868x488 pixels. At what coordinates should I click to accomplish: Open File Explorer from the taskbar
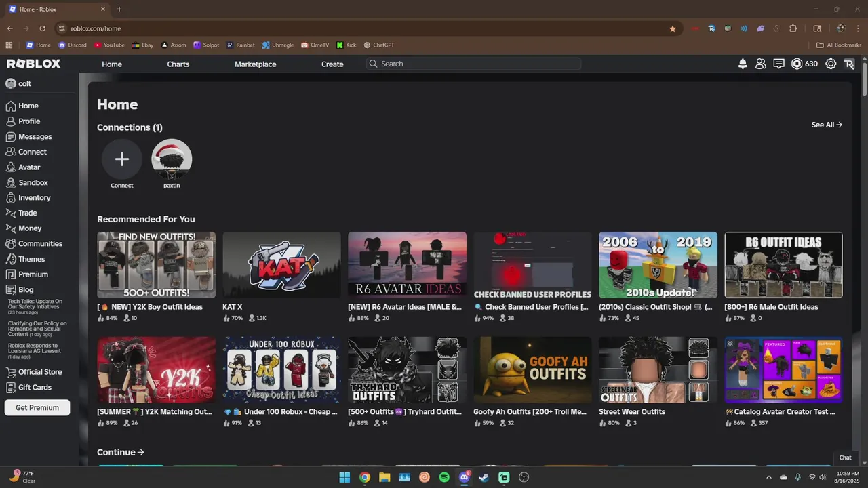[384, 477]
